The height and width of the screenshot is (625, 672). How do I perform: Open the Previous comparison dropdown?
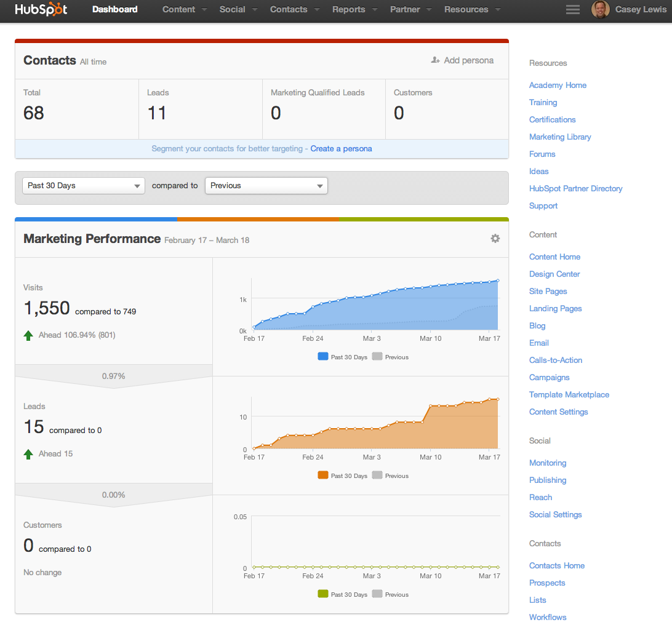(x=266, y=186)
